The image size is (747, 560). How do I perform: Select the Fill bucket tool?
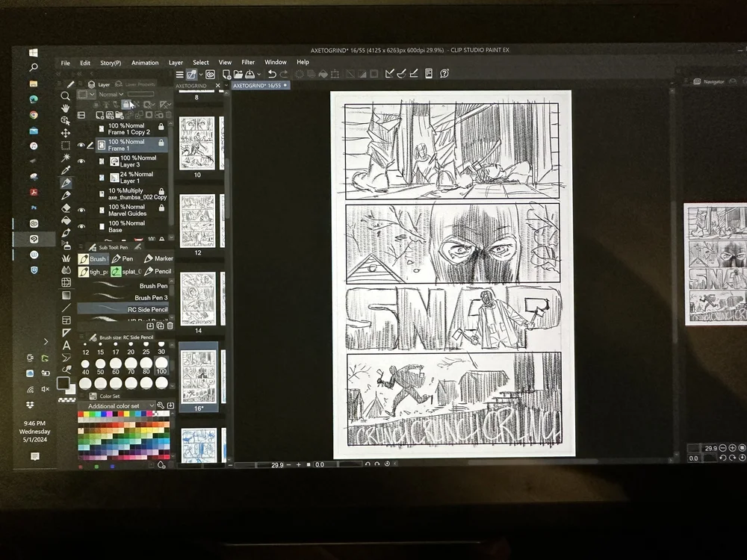[x=66, y=220]
